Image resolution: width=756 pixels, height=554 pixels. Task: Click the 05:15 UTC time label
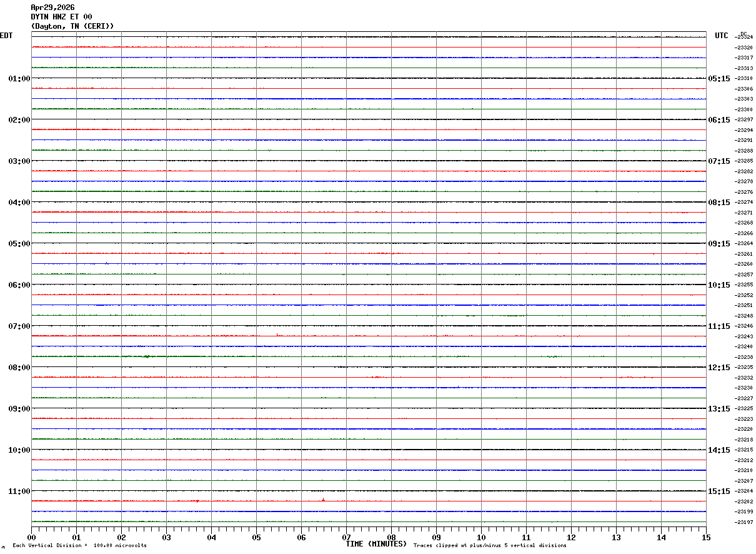coord(719,79)
